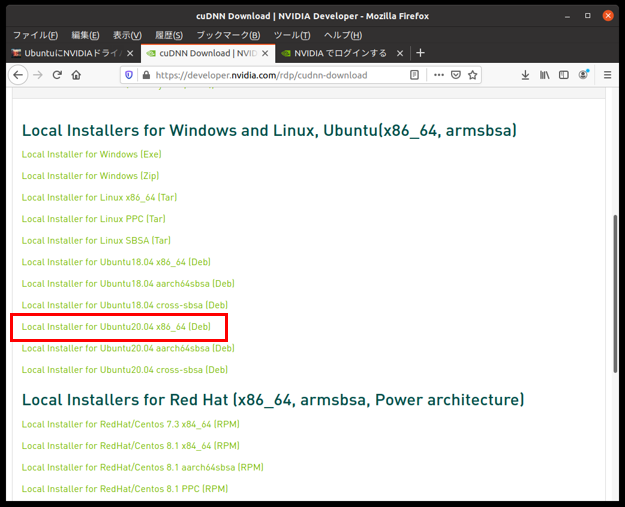625x507 pixels.
Task: Download Ubuntu20.04 x86_64 (Deb) installer
Action: 116,326
